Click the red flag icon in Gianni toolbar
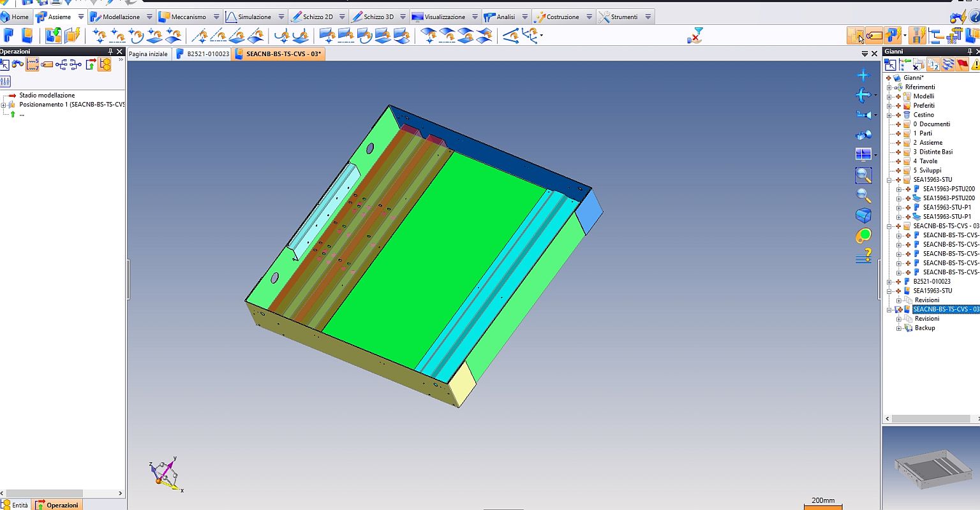This screenshot has width=980, height=510. pyautogui.click(x=963, y=64)
